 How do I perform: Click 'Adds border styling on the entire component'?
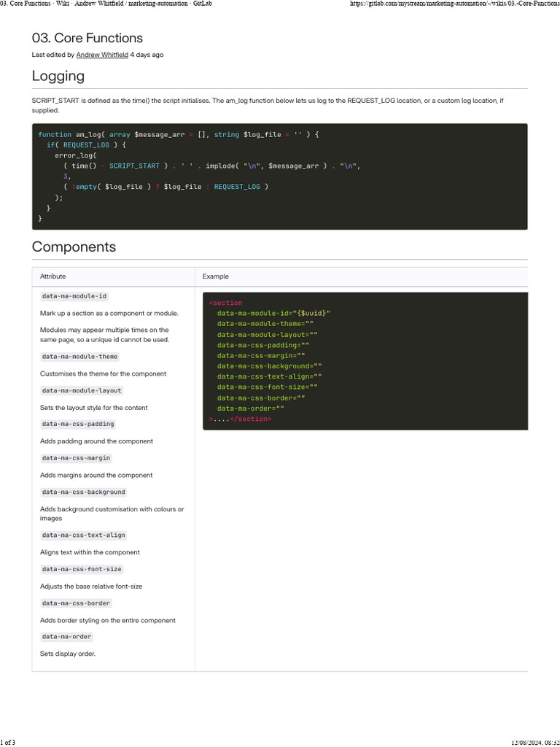(108, 621)
